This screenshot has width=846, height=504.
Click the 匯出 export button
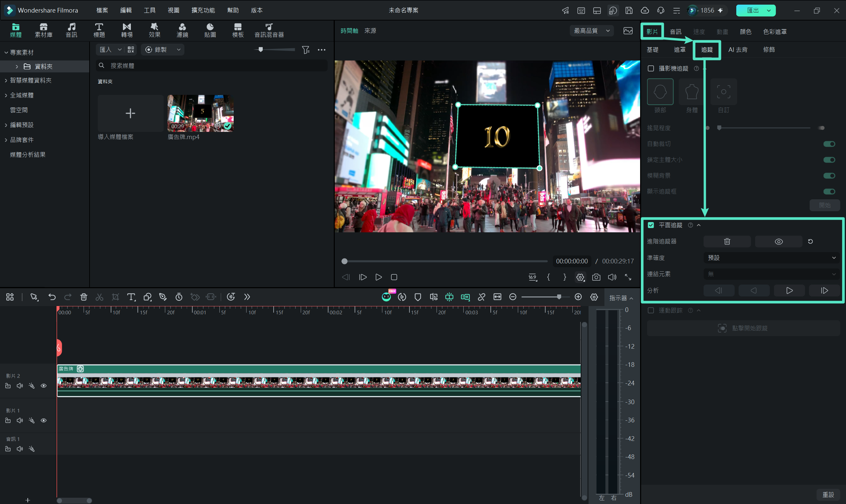755,10
